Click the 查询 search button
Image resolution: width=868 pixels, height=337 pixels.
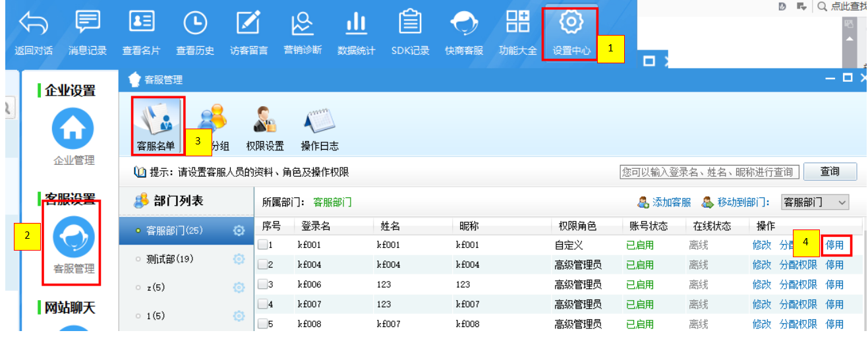coord(830,171)
